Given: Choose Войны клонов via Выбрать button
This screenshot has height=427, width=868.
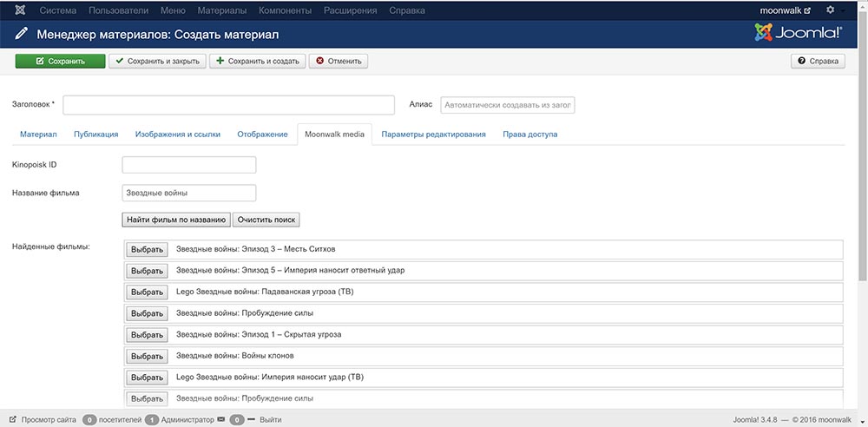Looking at the screenshot, I should coord(148,356).
